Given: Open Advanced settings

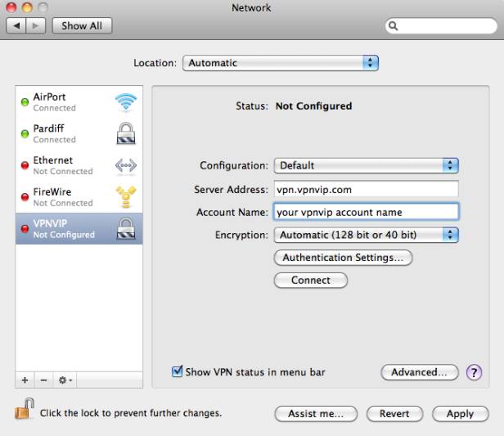Looking at the screenshot, I should point(420,372).
